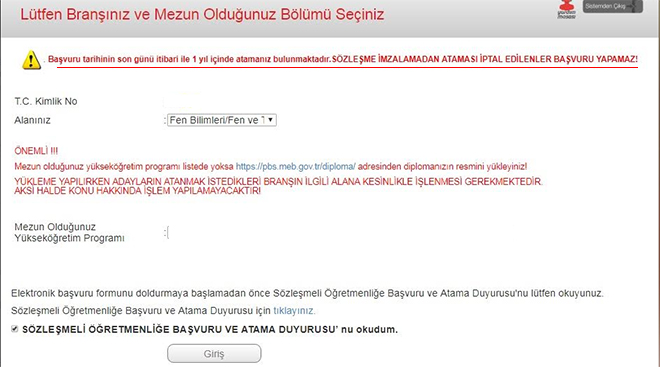Click the yardım masası help desk icon
Image resolution: width=660 pixels, height=367 pixels.
point(567,9)
